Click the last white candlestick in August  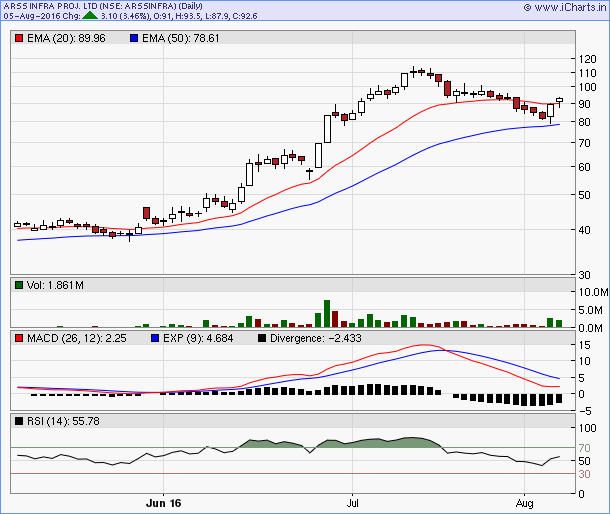559,100
